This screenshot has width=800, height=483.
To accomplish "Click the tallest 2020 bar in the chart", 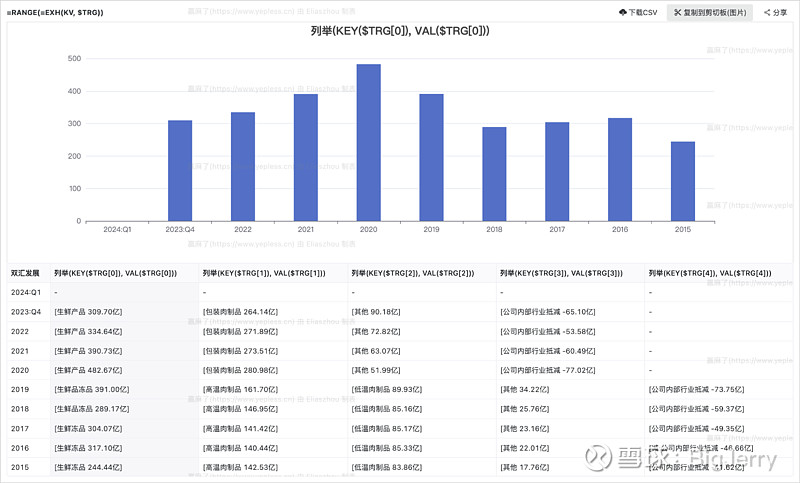I will click(x=368, y=143).
